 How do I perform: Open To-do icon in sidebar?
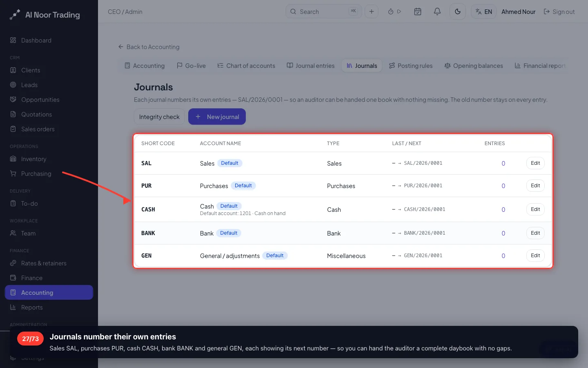pyautogui.click(x=13, y=203)
